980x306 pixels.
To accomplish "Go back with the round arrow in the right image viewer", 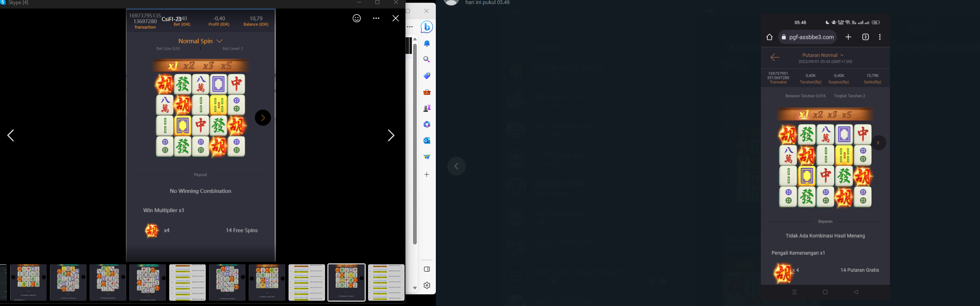I will [457, 166].
